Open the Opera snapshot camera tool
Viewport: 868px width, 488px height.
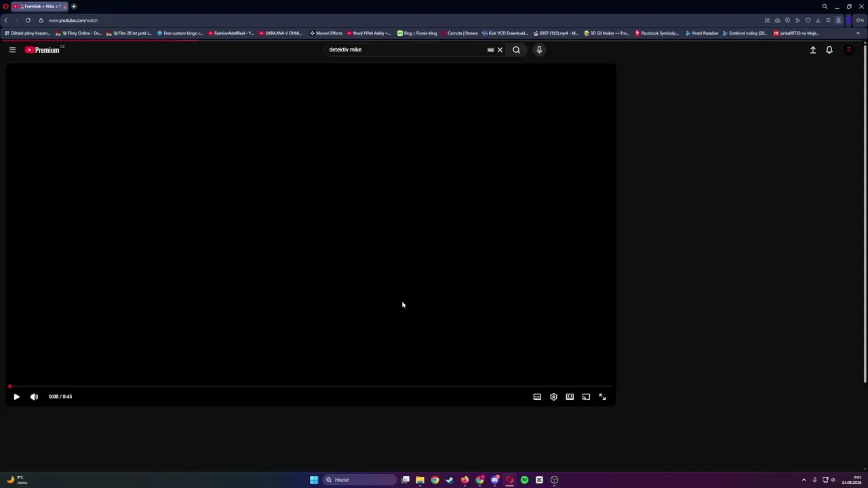(777, 20)
